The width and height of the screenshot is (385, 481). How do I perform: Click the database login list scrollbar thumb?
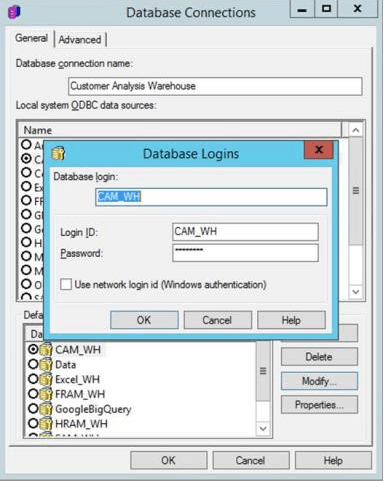coord(263,371)
